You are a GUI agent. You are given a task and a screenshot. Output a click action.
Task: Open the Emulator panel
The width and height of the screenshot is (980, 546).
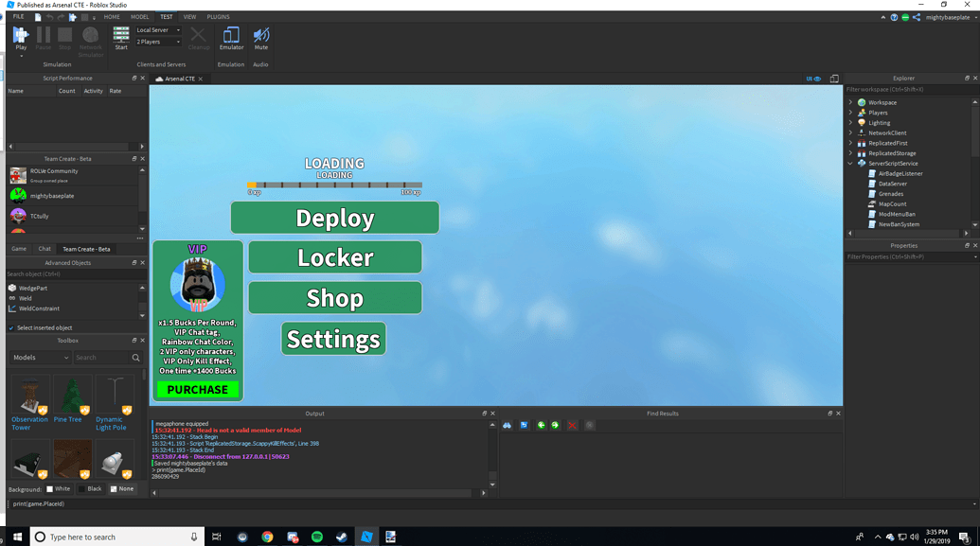pos(230,36)
